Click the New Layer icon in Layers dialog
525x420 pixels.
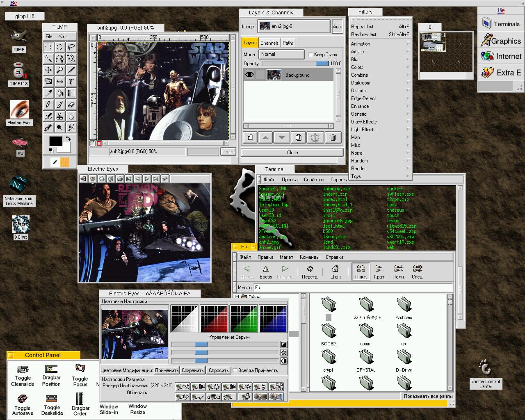click(x=250, y=138)
